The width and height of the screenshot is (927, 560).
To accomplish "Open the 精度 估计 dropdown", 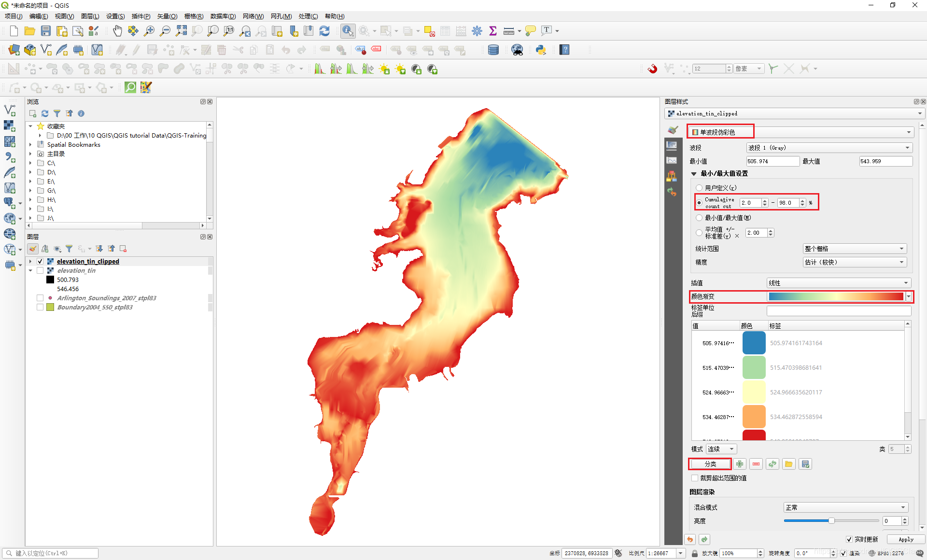I will (x=855, y=262).
